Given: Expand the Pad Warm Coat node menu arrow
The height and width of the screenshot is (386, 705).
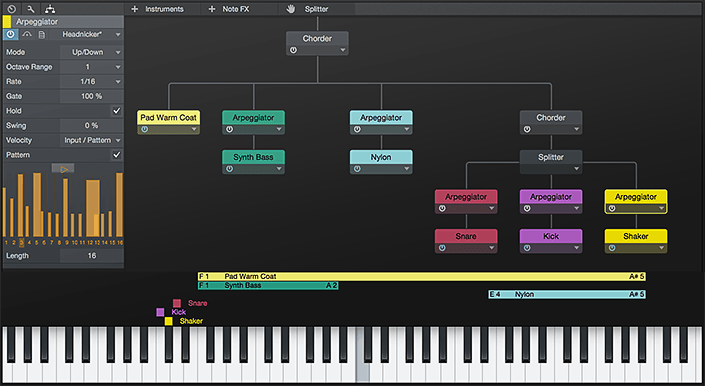Looking at the screenshot, I should coord(194,129).
